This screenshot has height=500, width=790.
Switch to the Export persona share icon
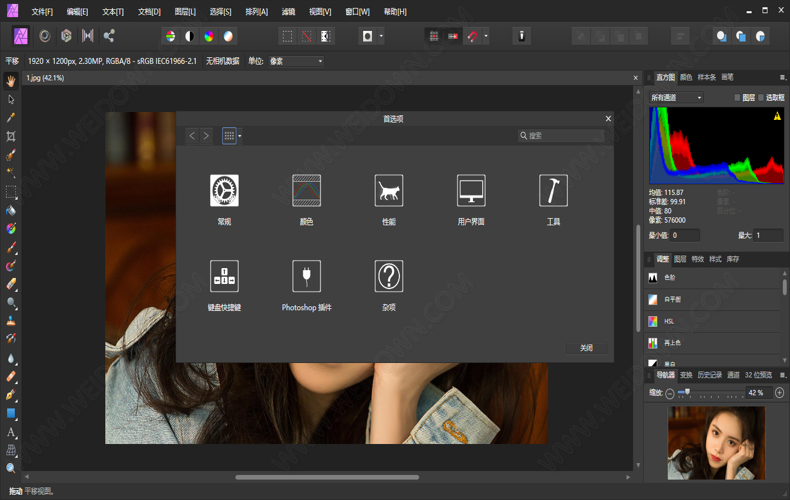pyautogui.click(x=109, y=36)
